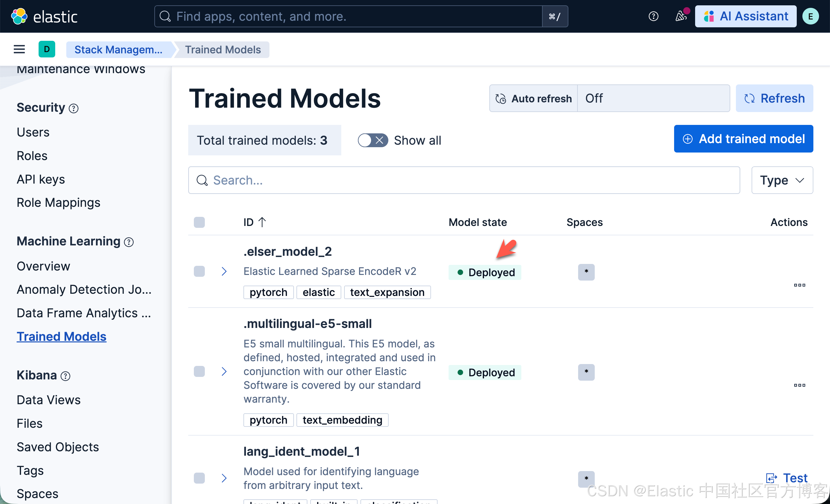Open Data Views in the sidebar

49,400
